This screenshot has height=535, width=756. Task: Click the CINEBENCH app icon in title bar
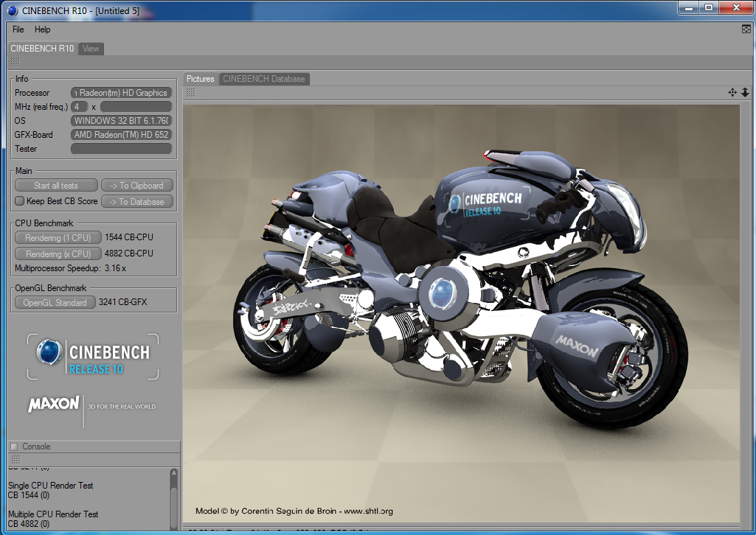tap(12, 10)
